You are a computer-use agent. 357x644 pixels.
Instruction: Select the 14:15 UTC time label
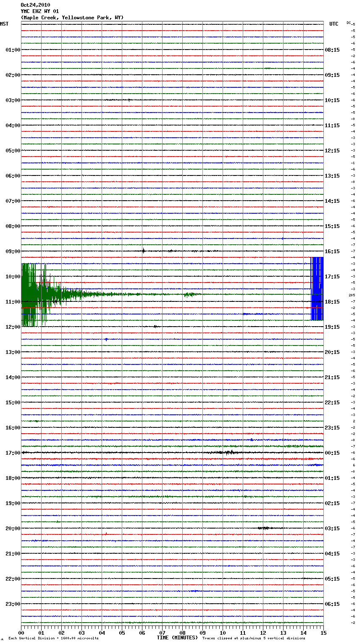click(x=332, y=201)
